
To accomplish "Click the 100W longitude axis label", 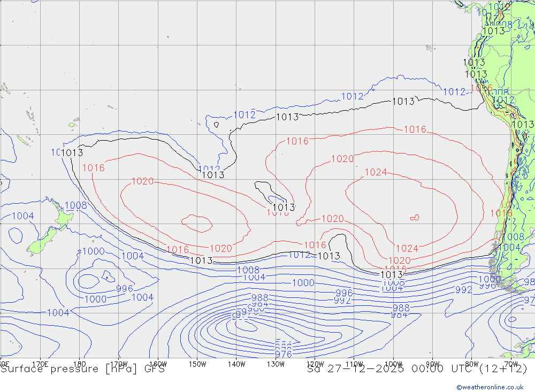I will coord(393,364).
